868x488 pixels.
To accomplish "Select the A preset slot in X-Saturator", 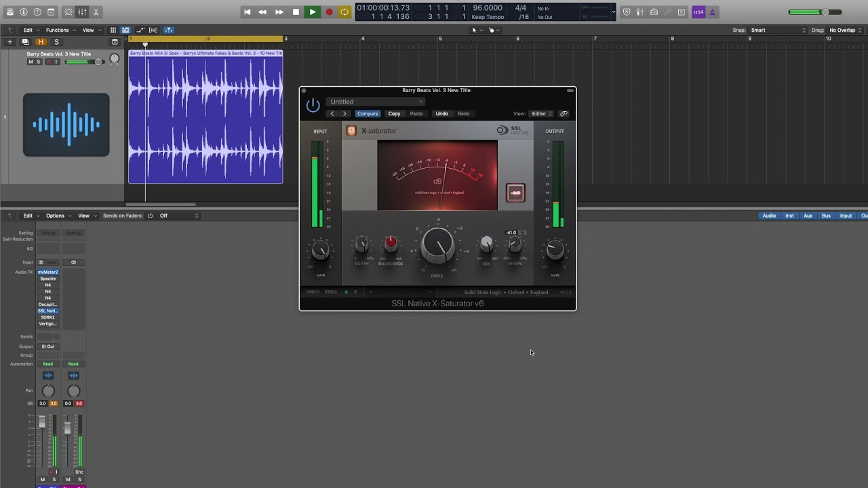I will click(x=346, y=292).
